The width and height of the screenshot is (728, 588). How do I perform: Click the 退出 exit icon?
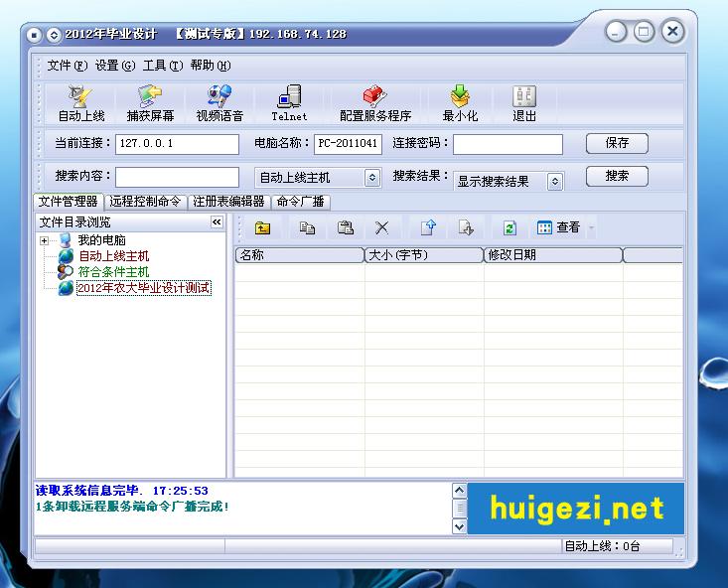[524, 104]
